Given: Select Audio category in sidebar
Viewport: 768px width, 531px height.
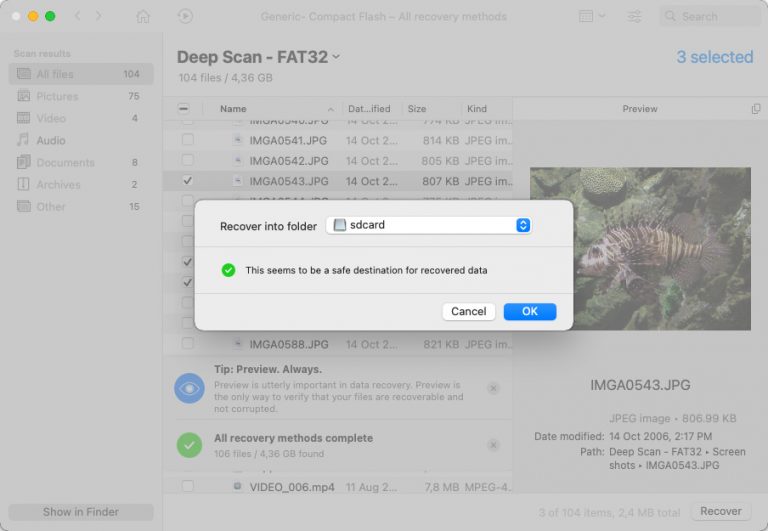Looking at the screenshot, I should click(x=81, y=141).
